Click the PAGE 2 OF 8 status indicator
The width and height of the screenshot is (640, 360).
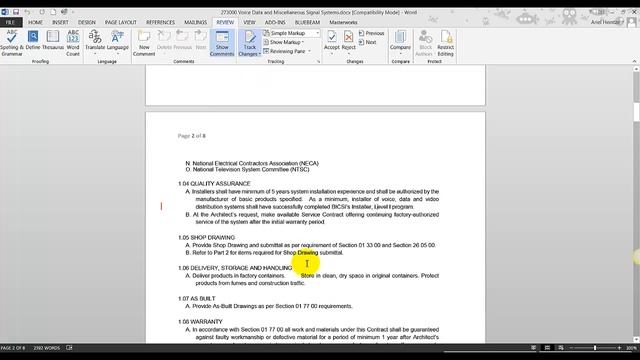pos(13,348)
